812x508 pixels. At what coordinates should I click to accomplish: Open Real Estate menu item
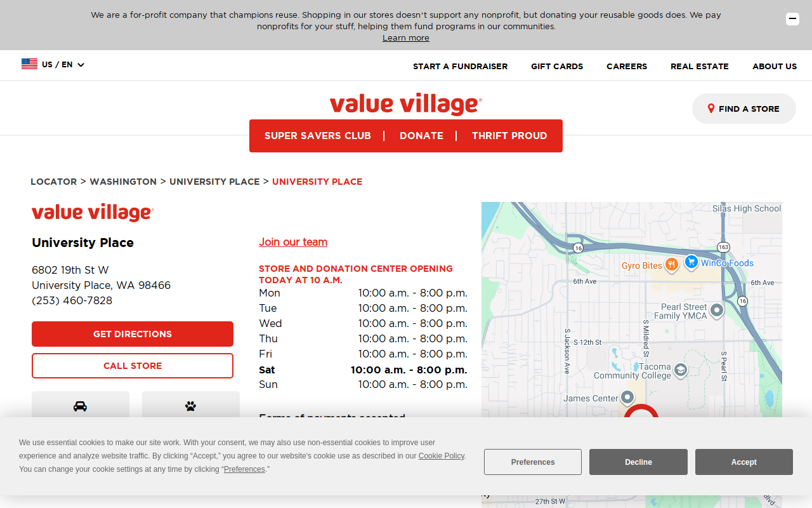tap(700, 66)
